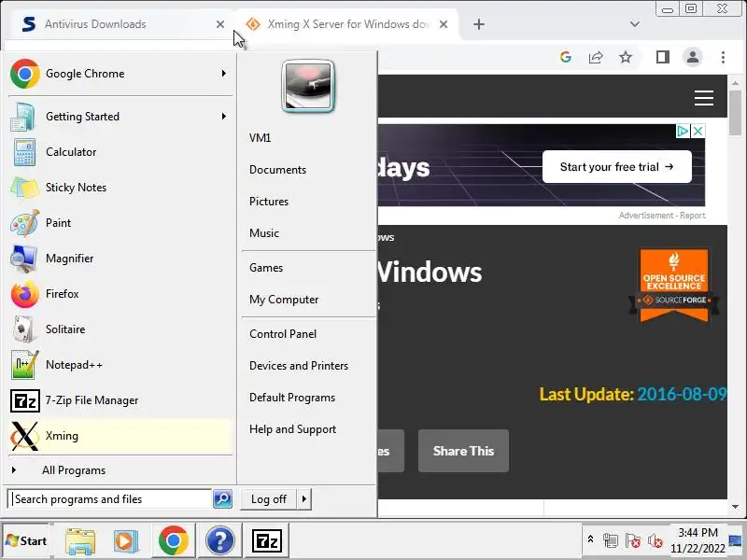Open Help taskbar icon with question mark
747x560 pixels.
[219, 540]
